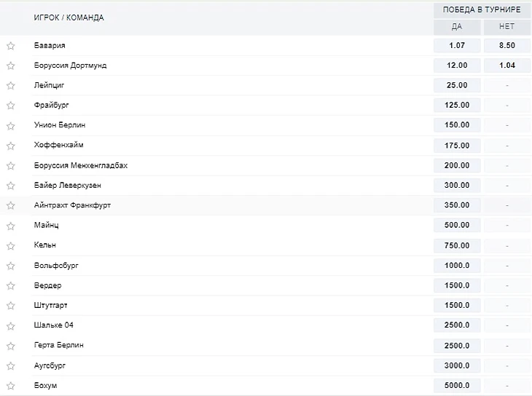532x396 pixels.
Task: Add Штутгарт to favorites via star
Action: coord(11,306)
